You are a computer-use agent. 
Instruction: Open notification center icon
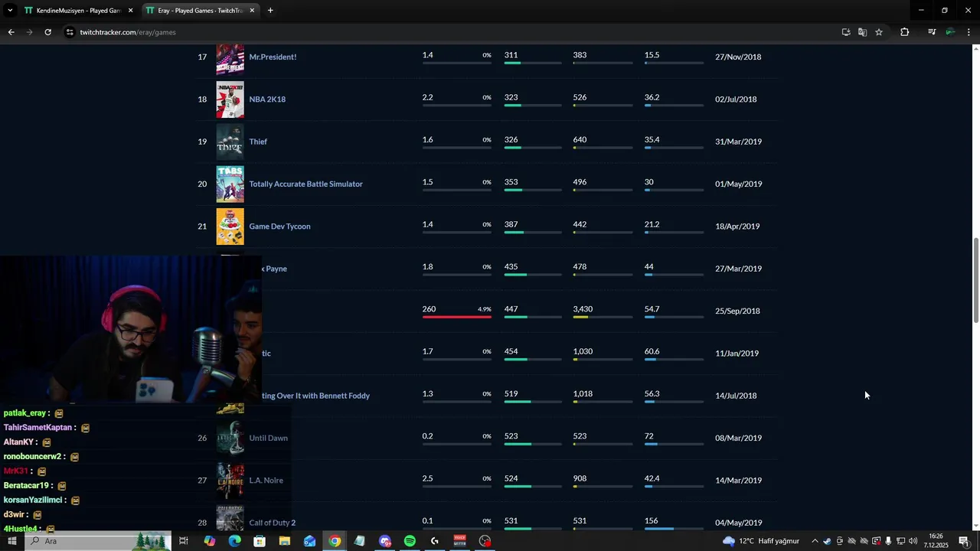(964, 541)
